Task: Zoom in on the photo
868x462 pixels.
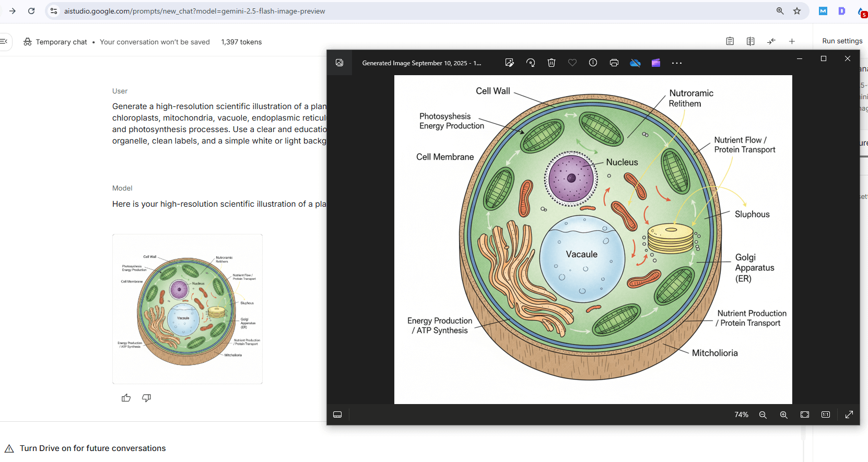Action: [783, 414]
